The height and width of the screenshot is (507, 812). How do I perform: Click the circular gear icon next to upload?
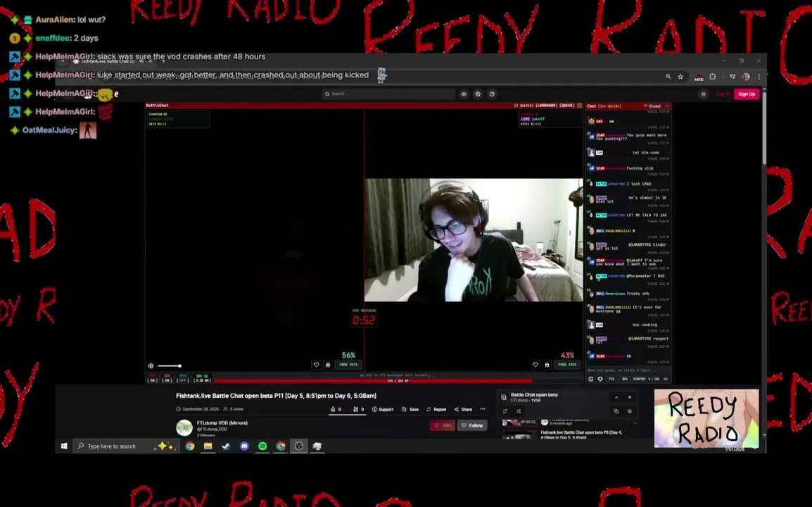click(478, 94)
